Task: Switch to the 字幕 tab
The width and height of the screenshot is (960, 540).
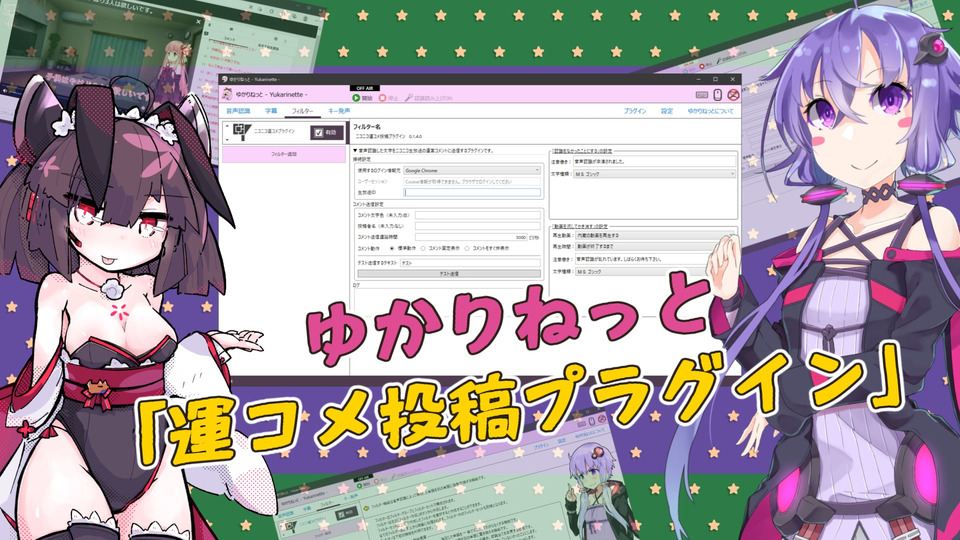Action: (x=271, y=111)
